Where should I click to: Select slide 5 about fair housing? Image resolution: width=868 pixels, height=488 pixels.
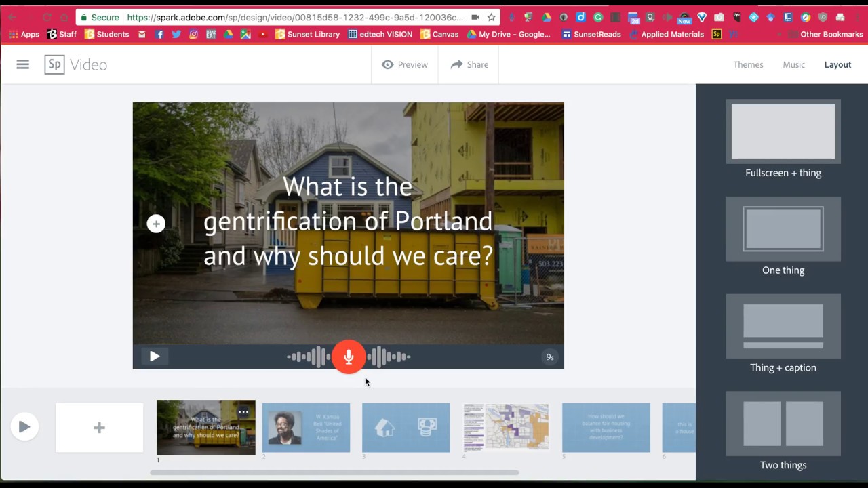click(606, 428)
